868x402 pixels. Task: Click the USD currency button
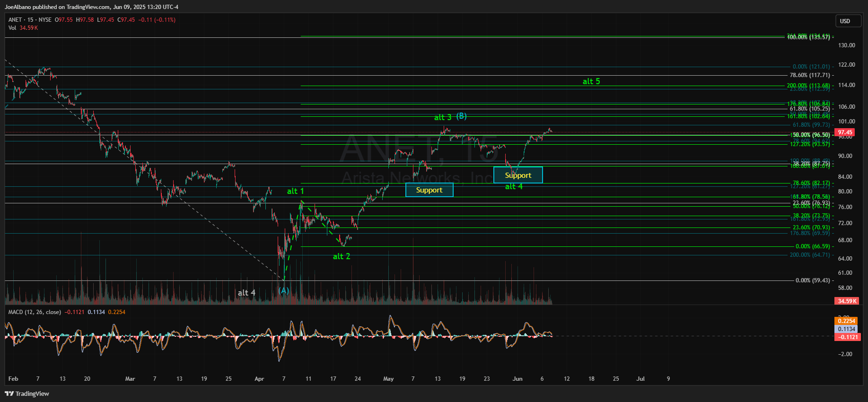[848, 21]
